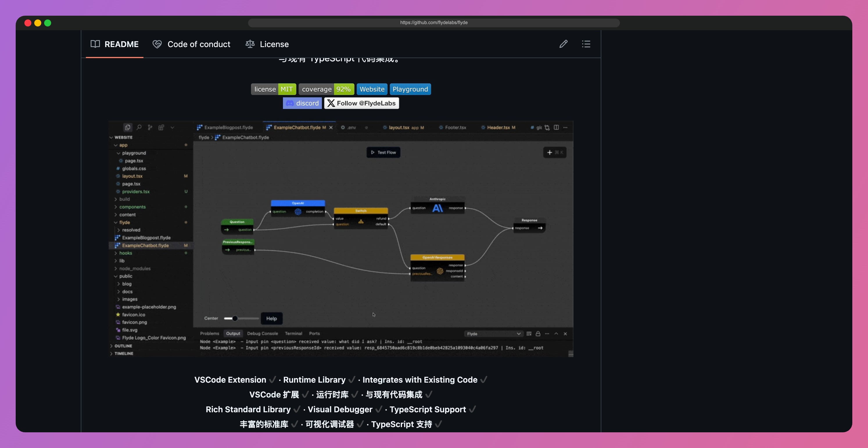868x448 pixels.
Task: Click the clear output list icon
Action: coord(529,334)
